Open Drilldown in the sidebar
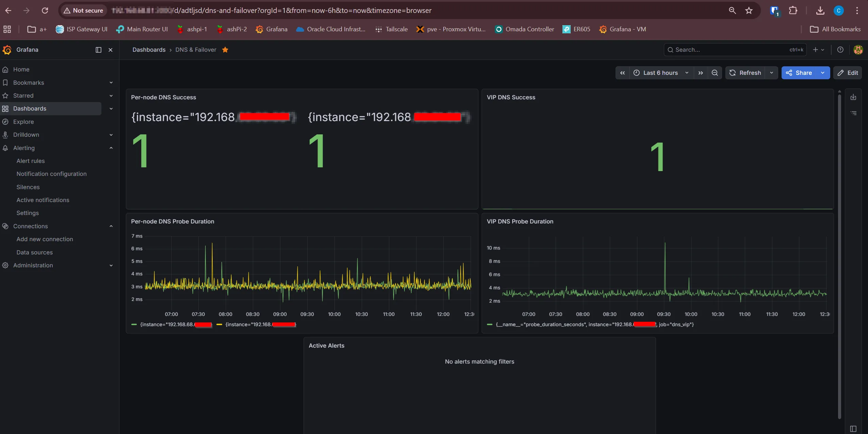The width and height of the screenshot is (868, 434). pos(26,135)
